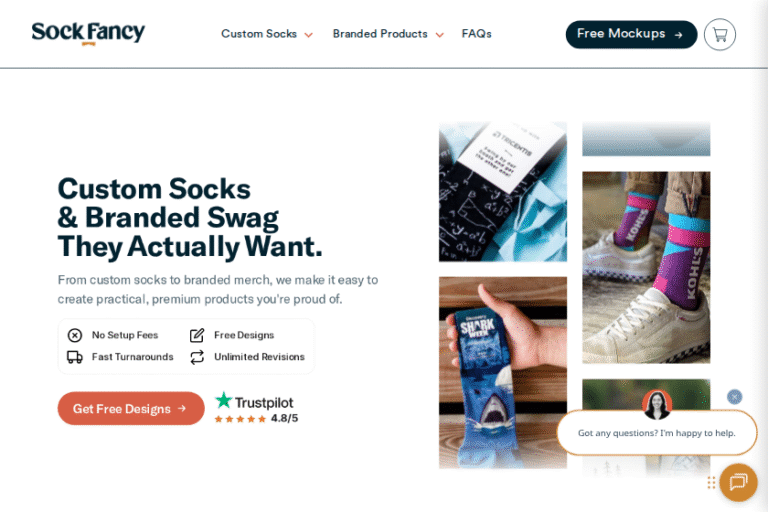Click the green Trustpilot star logo
The image size is (768, 512).
coord(223,400)
